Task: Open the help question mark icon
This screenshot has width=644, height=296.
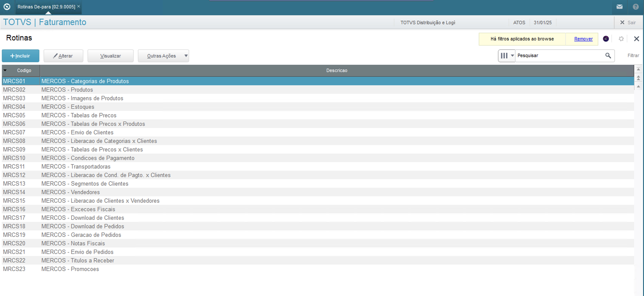Action: coord(636,7)
